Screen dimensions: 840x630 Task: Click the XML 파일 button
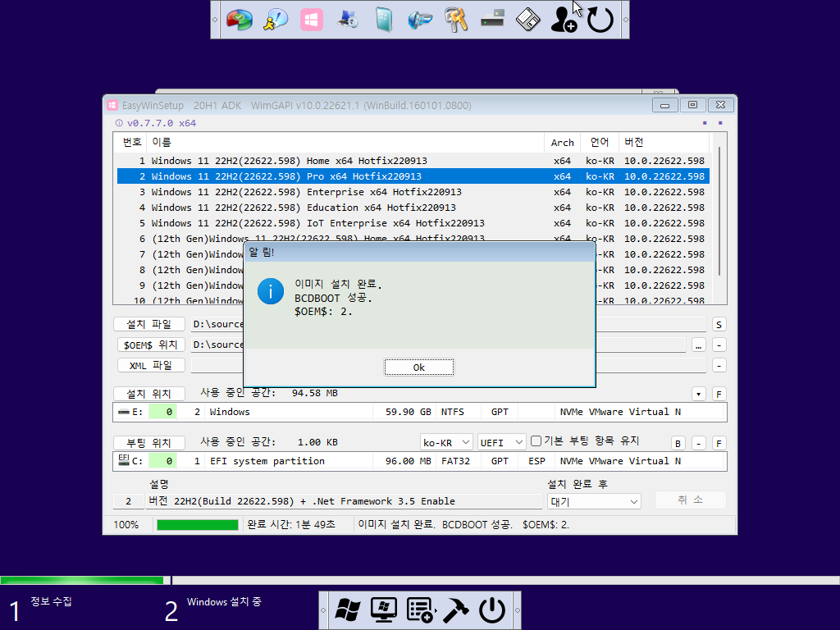[x=151, y=365]
